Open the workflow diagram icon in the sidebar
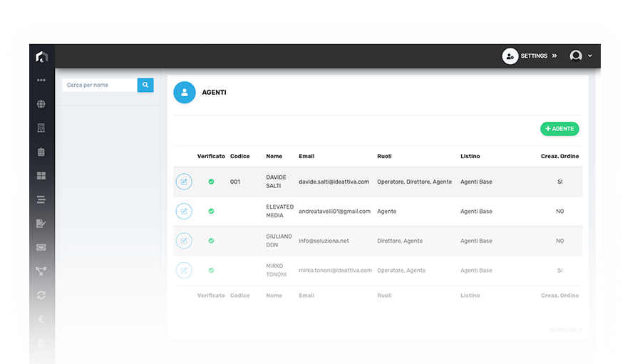The height and width of the screenshot is (364, 630). (x=41, y=271)
